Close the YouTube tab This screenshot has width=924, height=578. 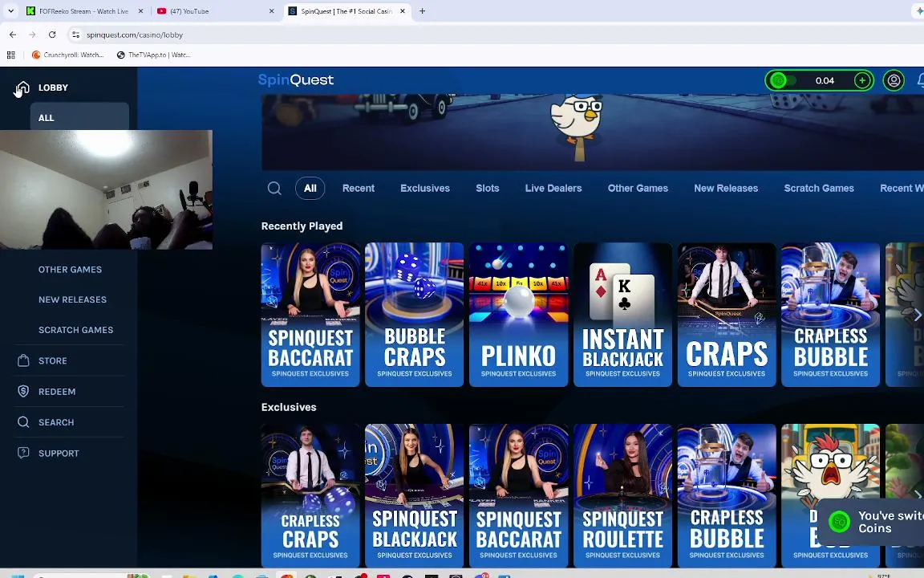point(271,11)
